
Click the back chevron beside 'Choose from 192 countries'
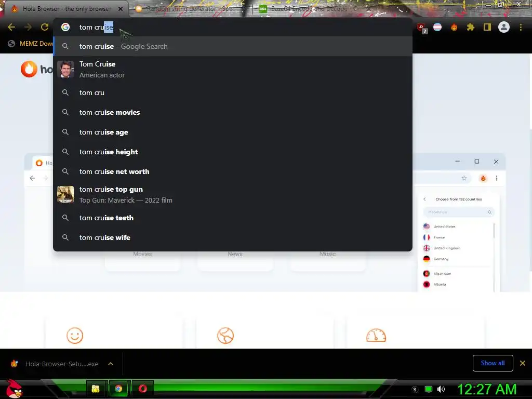424,199
